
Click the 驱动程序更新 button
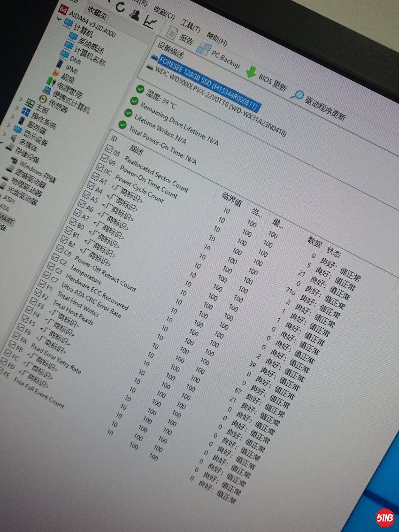click(318, 105)
